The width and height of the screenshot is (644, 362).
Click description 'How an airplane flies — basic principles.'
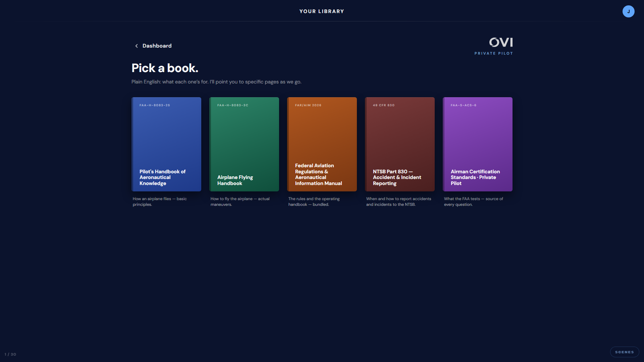click(160, 201)
